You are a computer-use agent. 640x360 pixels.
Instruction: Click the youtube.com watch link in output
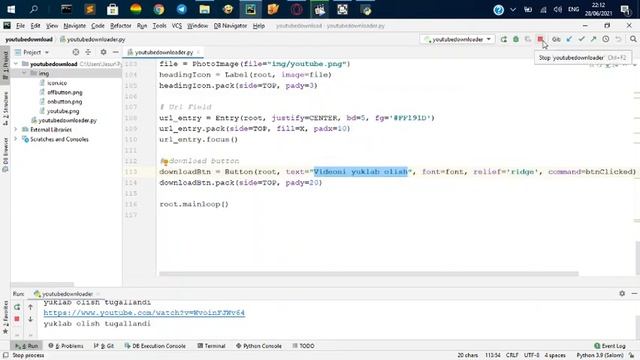144,313
